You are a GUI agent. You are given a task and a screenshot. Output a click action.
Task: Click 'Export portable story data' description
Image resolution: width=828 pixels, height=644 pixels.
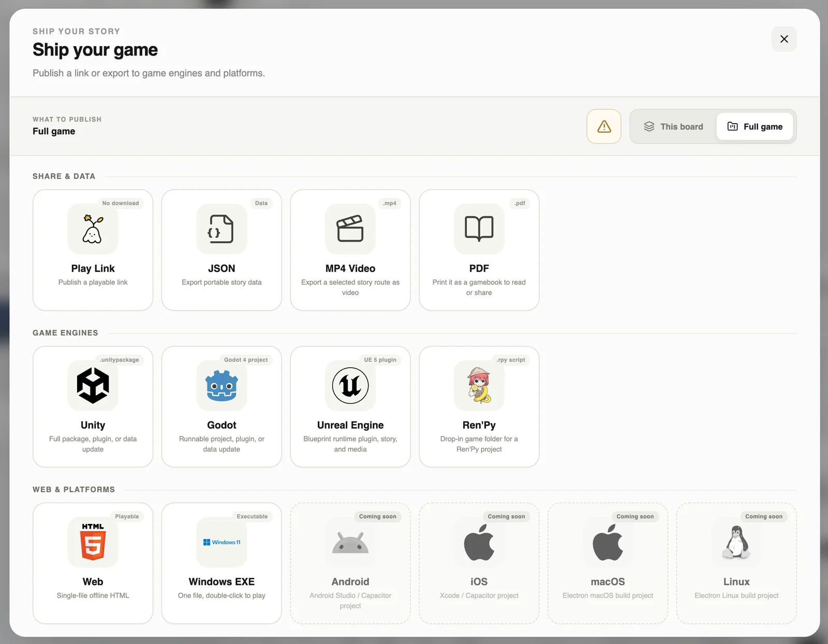pyautogui.click(x=221, y=282)
